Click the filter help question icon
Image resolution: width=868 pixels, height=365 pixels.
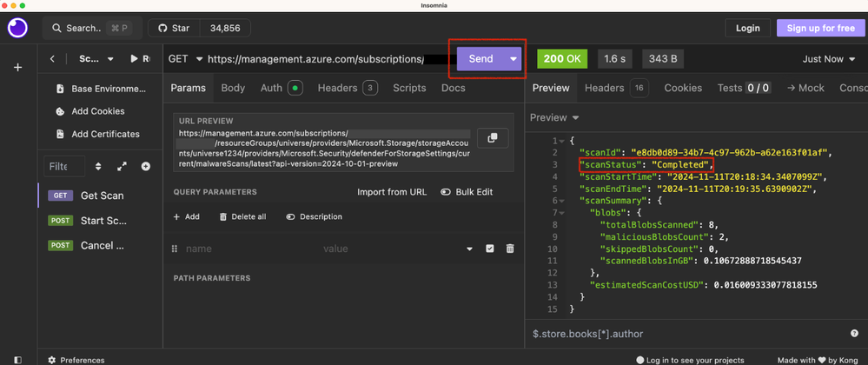click(x=854, y=334)
